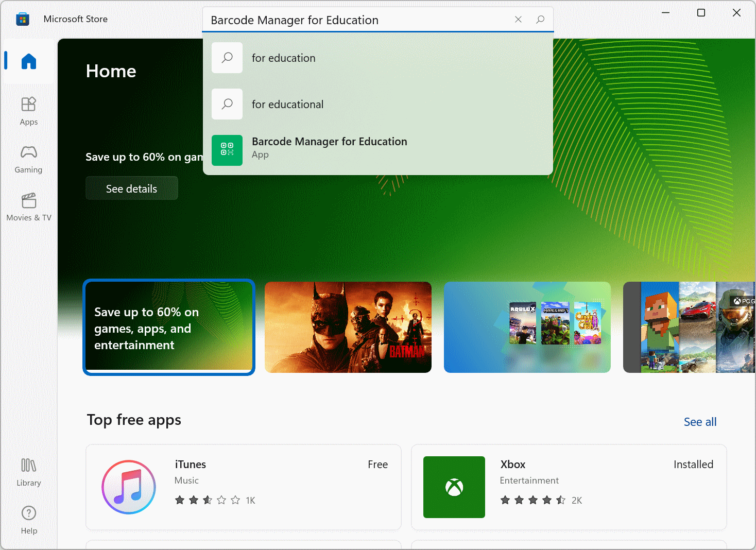Image resolution: width=756 pixels, height=550 pixels.
Task: Click the iTunes app icon
Action: 129,487
